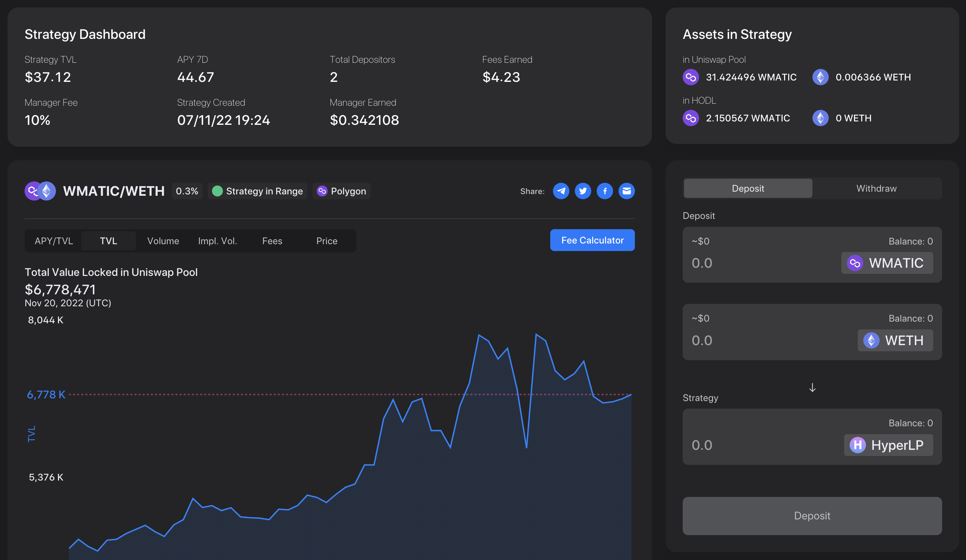Screen dimensions: 966x560
Task: Open the Fee Calculator
Action: click(x=592, y=240)
